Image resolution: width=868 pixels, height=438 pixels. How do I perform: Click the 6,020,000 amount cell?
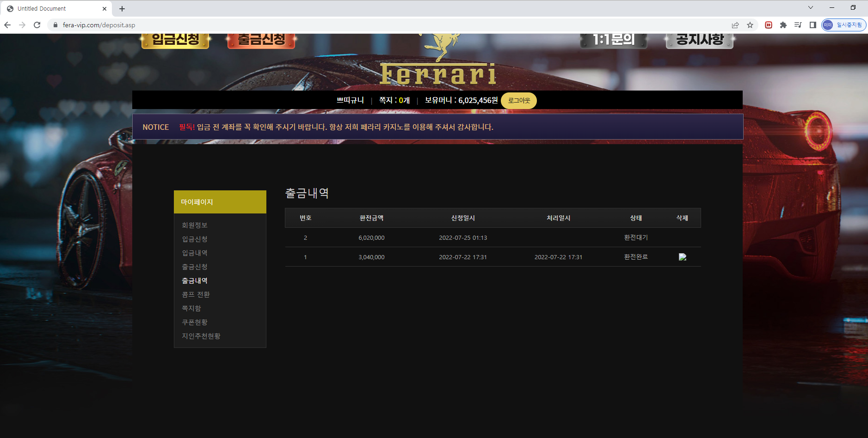point(371,237)
